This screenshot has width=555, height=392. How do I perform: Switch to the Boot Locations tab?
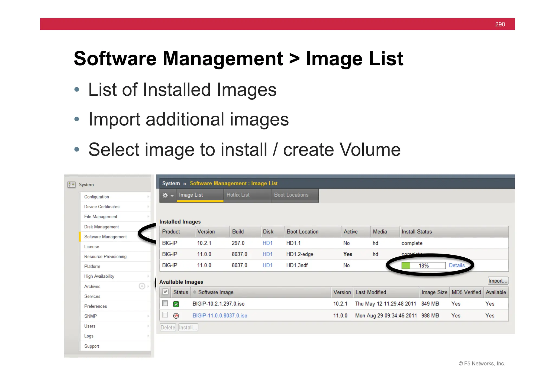coord(295,195)
